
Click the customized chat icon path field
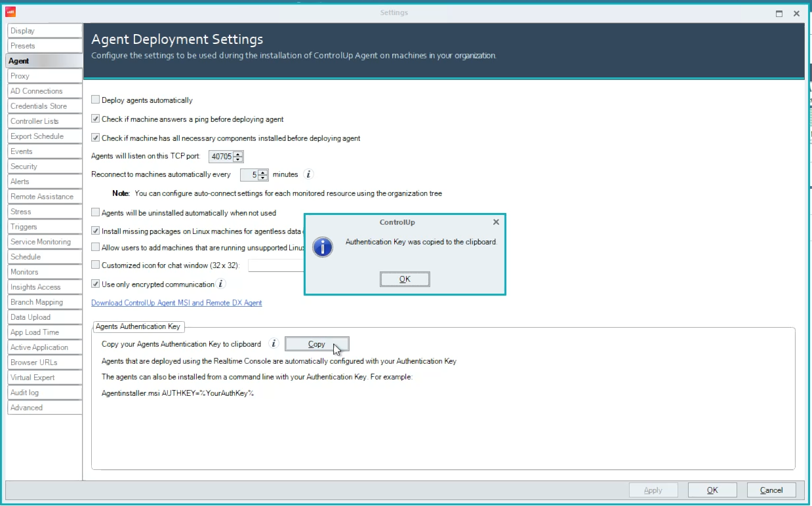pyautogui.click(x=276, y=265)
